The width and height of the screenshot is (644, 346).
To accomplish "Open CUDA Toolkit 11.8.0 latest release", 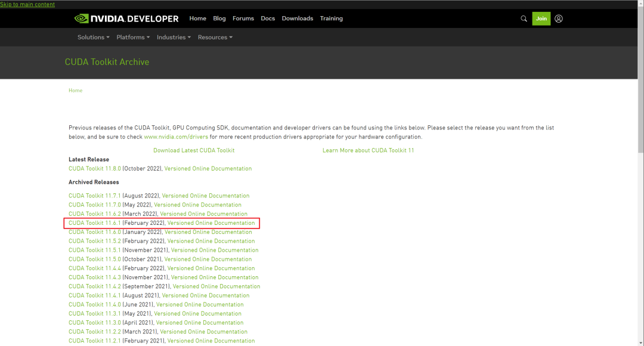I will pos(95,168).
